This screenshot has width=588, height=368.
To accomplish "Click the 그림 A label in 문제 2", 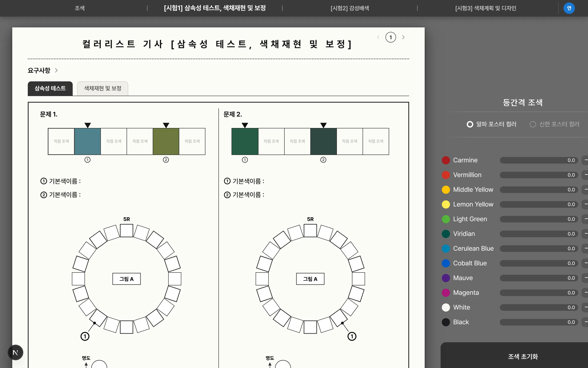I will pyautogui.click(x=310, y=279).
